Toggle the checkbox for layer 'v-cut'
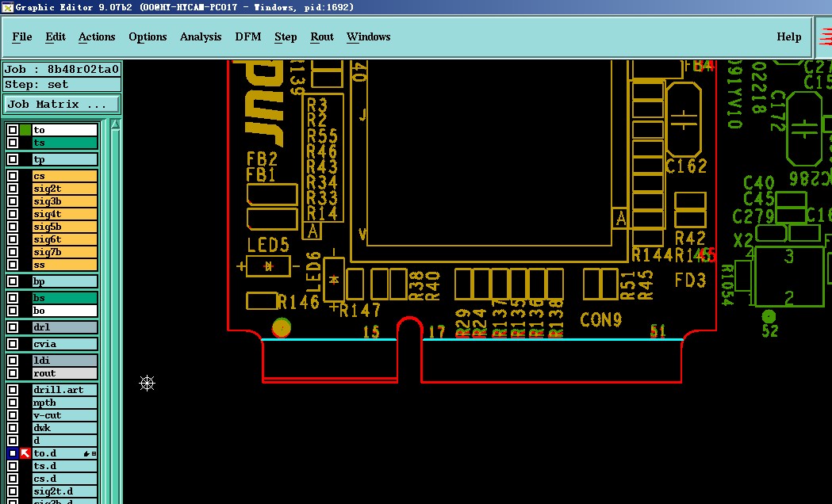The height and width of the screenshot is (504, 832). 12,415
